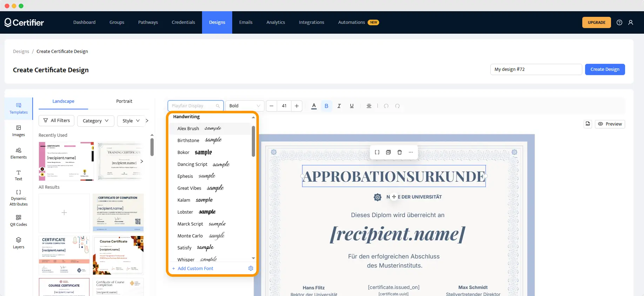This screenshot has width=644, height=296.
Task: Select Monte Carlo font
Action: click(x=210, y=236)
